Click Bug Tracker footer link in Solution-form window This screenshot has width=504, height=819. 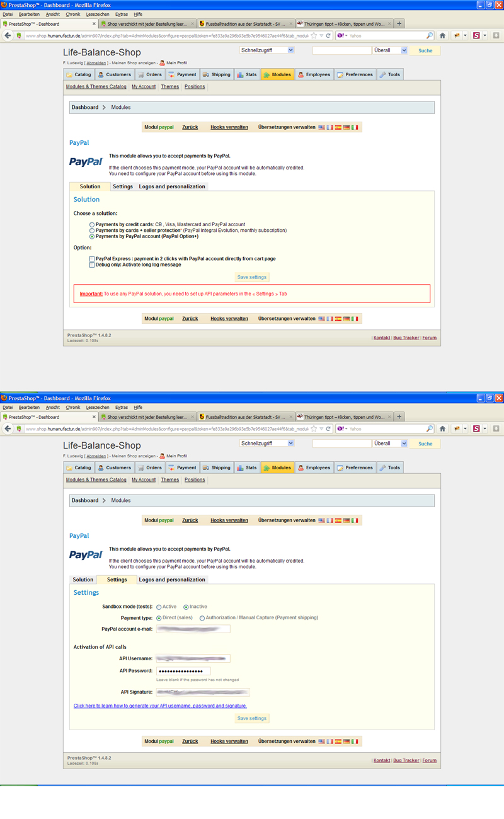click(x=406, y=338)
